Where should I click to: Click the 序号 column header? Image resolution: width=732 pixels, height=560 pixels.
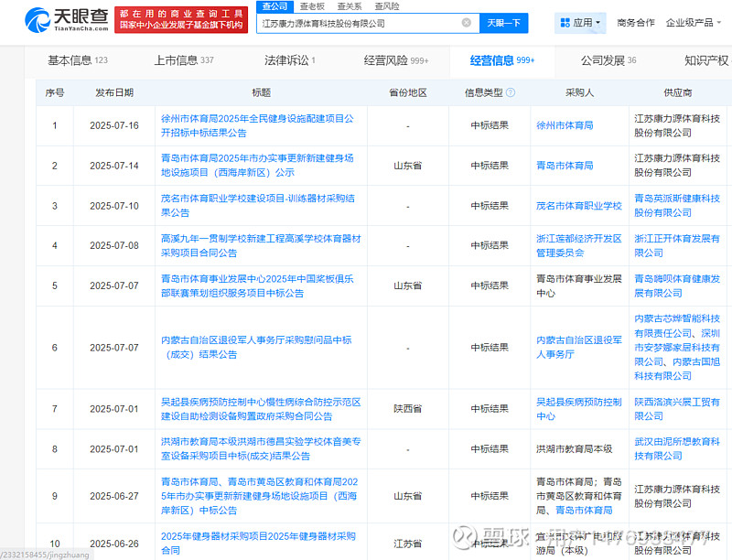coord(55,92)
